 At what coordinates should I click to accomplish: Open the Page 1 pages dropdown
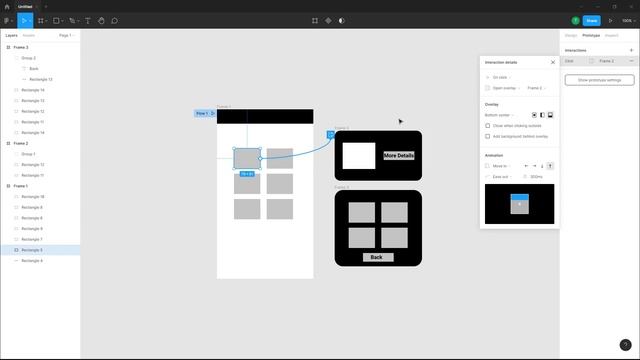tap(67, 36)
